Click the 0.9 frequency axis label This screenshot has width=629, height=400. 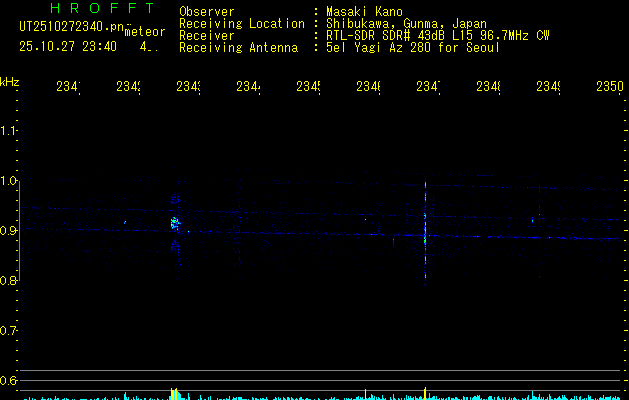[9, 231]
